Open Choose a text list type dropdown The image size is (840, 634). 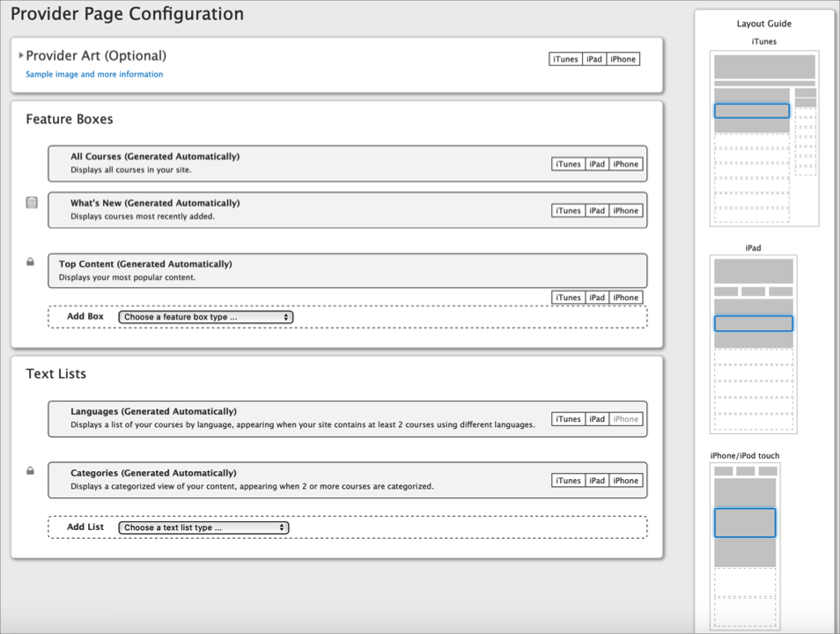pyautogui.click(x=203, y=527)
